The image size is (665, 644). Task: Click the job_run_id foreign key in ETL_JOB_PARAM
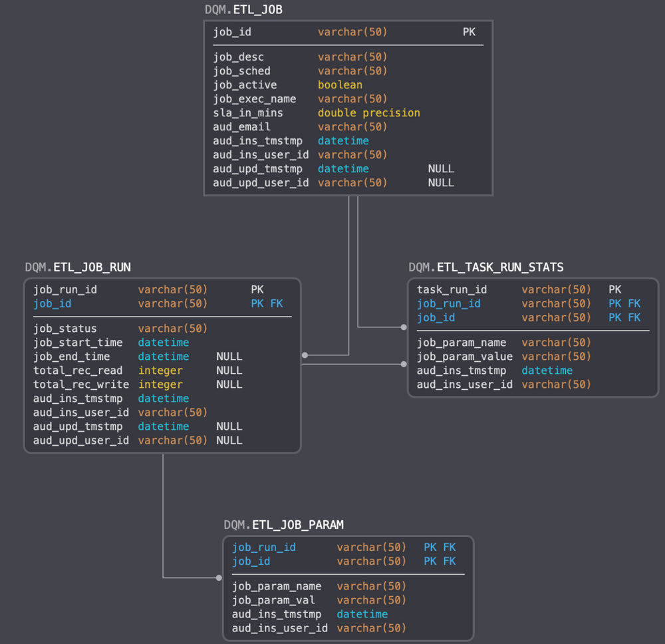pos(264,548)
